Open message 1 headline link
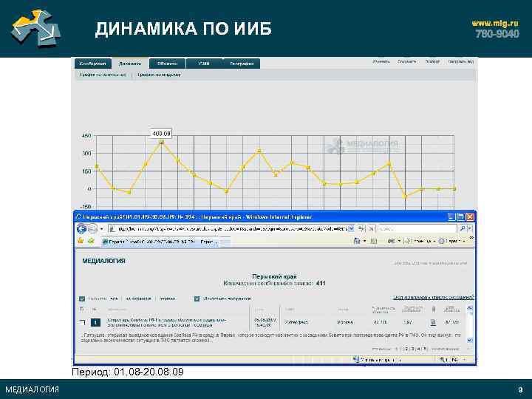Screen dimensions: 532x399 (166, 322)
